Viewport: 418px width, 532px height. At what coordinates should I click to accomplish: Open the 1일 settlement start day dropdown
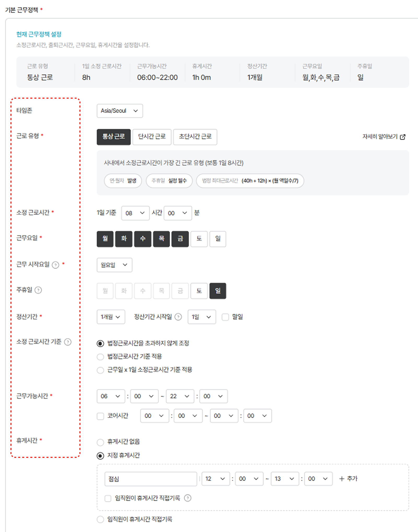coord(202,317)
